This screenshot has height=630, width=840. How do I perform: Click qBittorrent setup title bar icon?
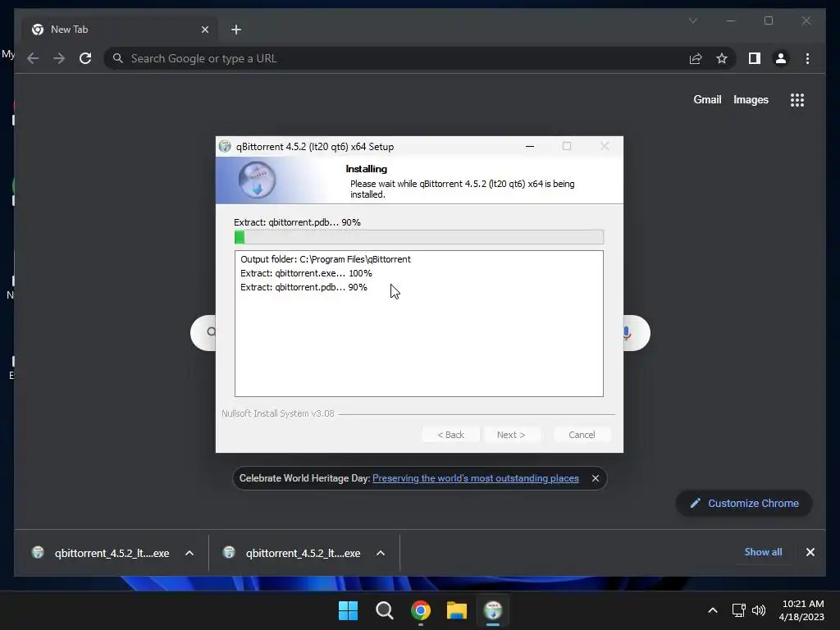[x=225, y=146]
